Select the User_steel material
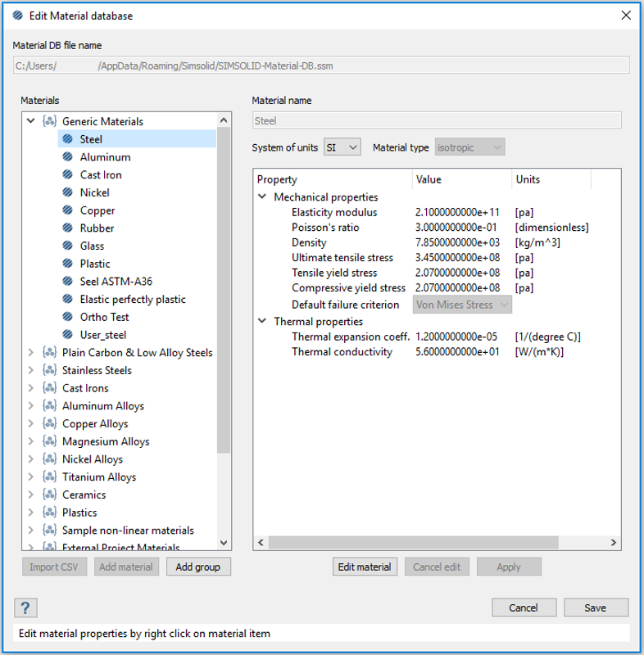This screenshot has height=655, width=644. [103, 335]
